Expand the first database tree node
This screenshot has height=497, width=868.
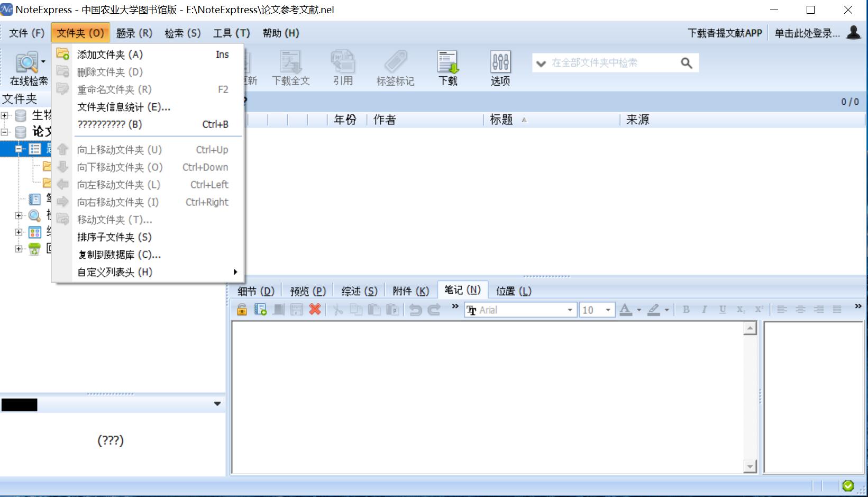tap(4, 115)
